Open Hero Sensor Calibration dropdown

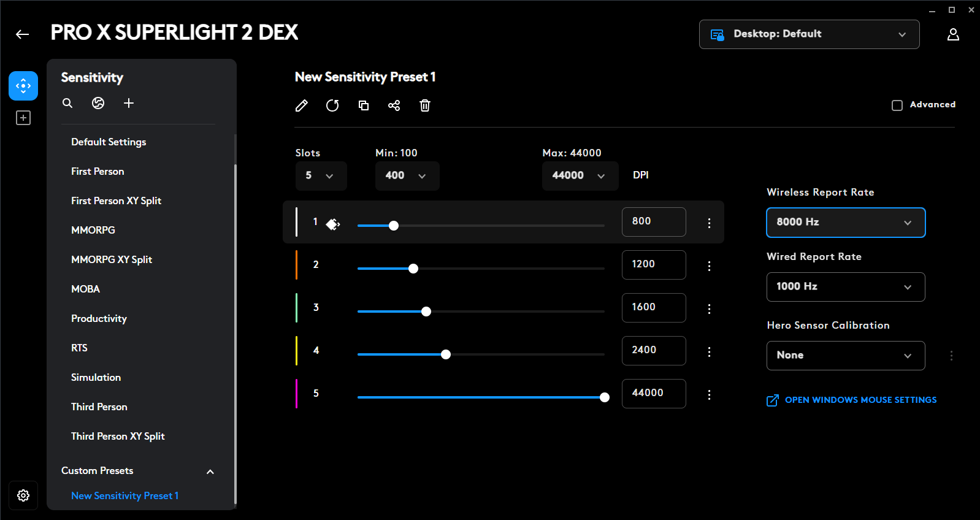tap(846, 356)
